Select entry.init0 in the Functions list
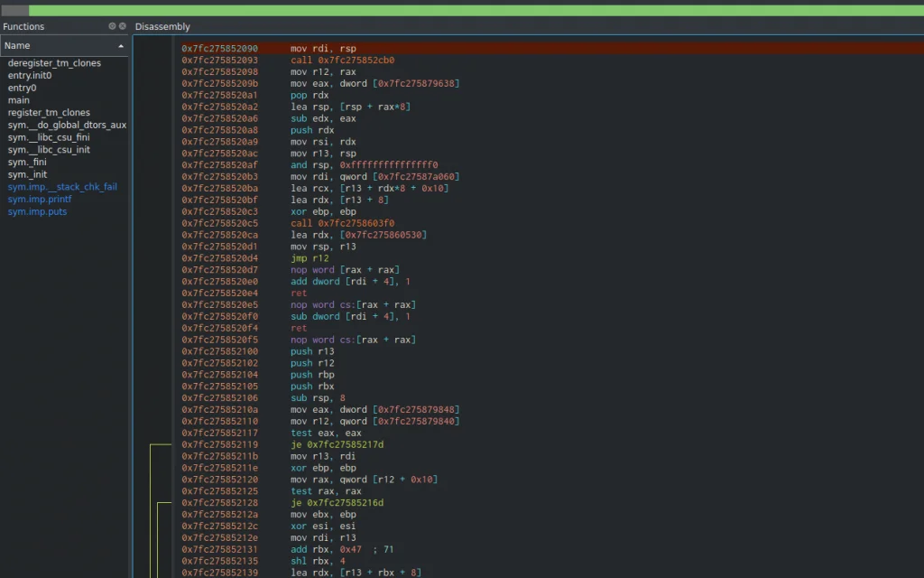 [x=30, y=76]
